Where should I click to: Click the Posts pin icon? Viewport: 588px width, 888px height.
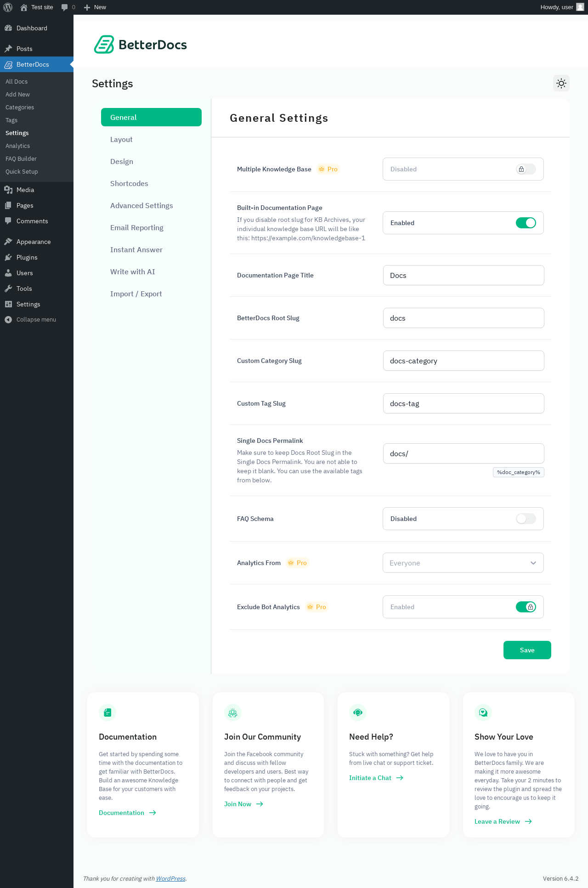(x=8, y=49)
